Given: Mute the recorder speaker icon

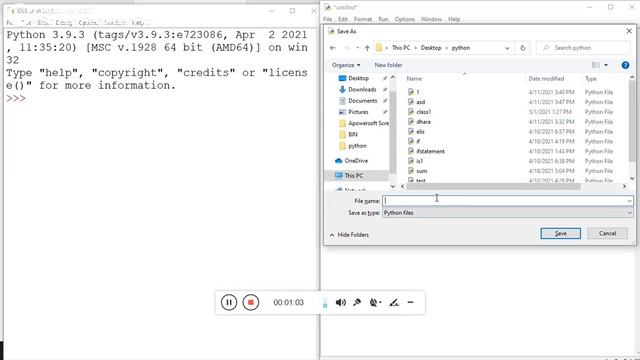Looking at the screenshot, I should (x=340, y=302).
